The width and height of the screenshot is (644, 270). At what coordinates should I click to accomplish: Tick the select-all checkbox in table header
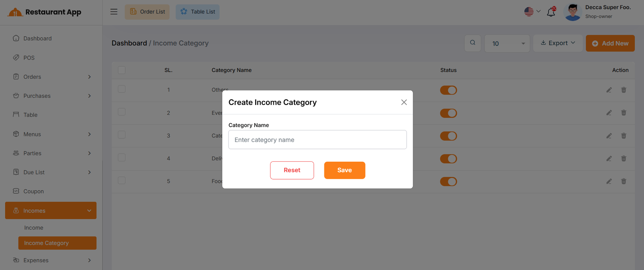[x=122, y=70]
